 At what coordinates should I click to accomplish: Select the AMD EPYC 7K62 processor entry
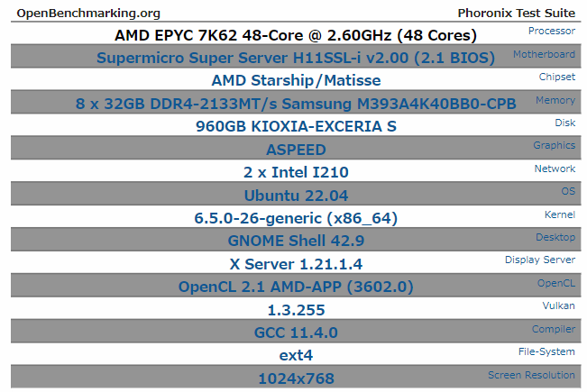pos(296,35)
